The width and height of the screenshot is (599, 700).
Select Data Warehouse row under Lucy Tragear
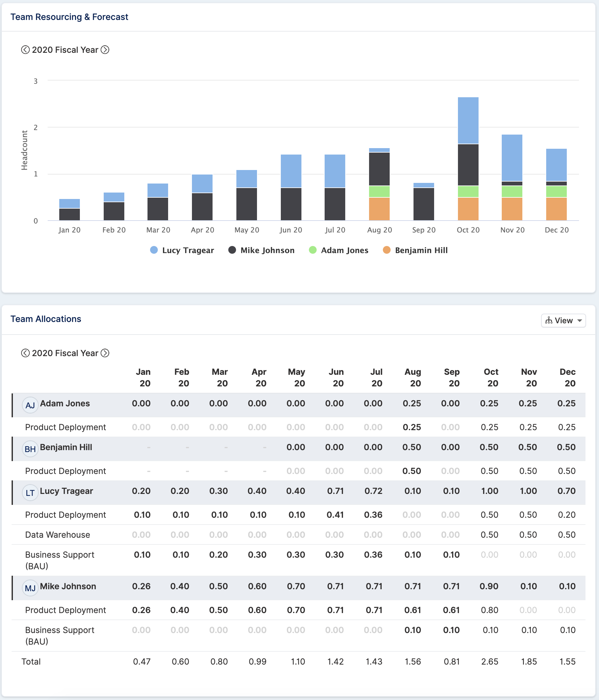pos(299,534)
